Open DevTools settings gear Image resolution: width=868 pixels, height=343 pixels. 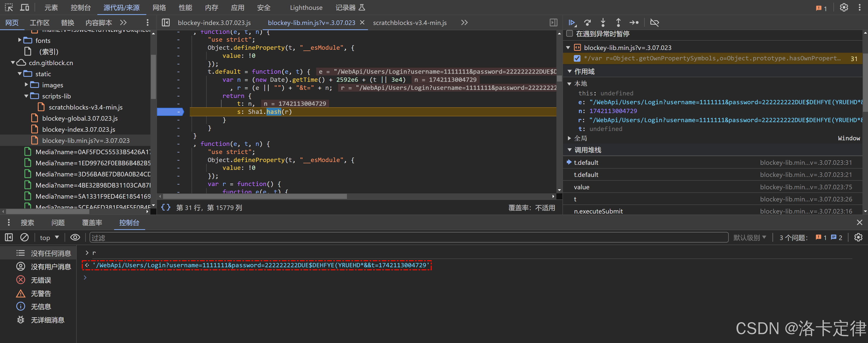pyautogui.click(x=844, y=7)
